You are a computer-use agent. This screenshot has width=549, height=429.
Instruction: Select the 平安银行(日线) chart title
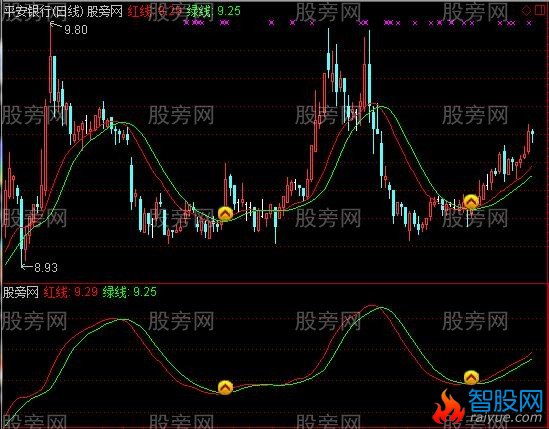43,12
